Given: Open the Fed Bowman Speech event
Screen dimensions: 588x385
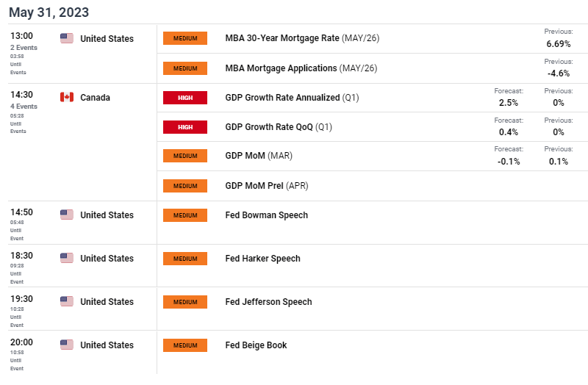Looking at the screenshot, I should tap(267, 215).
